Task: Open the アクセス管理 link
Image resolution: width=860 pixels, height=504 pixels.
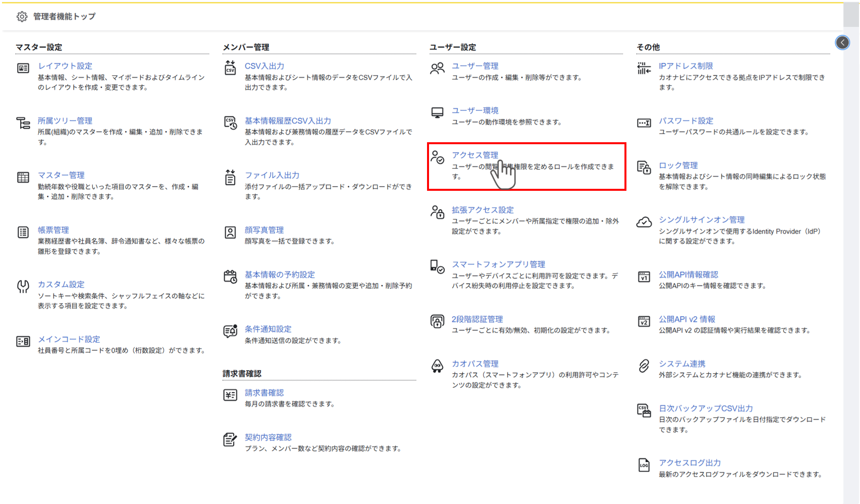Action: tap(475, 154)
